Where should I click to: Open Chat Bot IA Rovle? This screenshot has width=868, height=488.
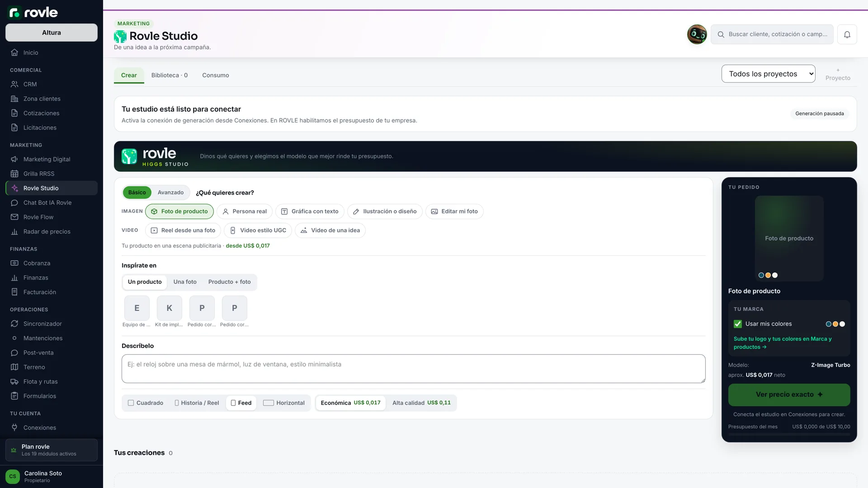(x=52, y=202)
